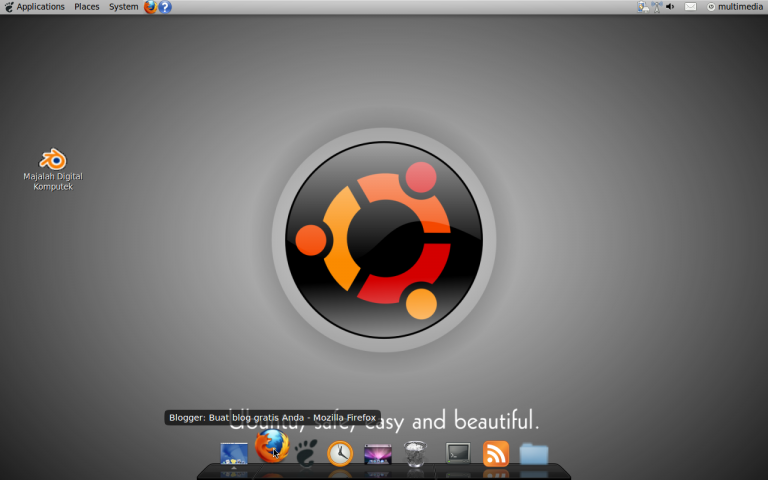Open the blue folder in the dock

(x=534, y=454)
